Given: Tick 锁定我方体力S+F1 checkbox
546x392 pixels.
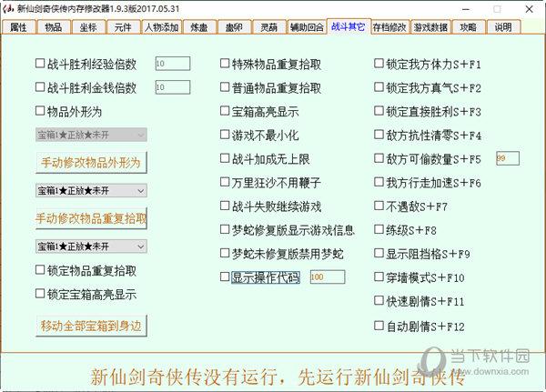Looking at the screenshot, I should 379,64.
